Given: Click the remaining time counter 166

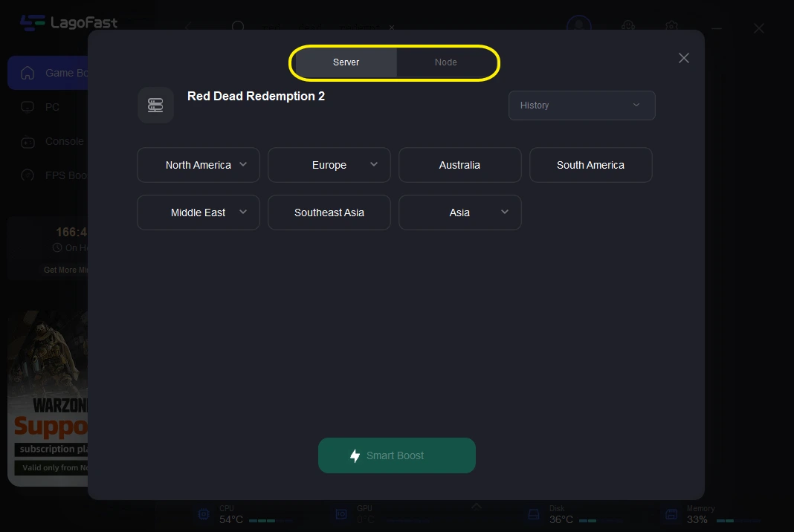Looking at the screenshot, I should click(x=71, y=233).
